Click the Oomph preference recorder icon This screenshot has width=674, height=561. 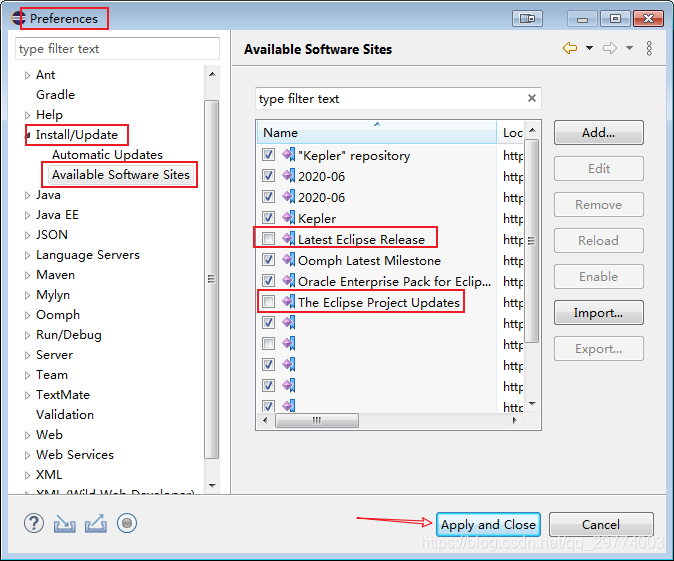tap(127, 523)
